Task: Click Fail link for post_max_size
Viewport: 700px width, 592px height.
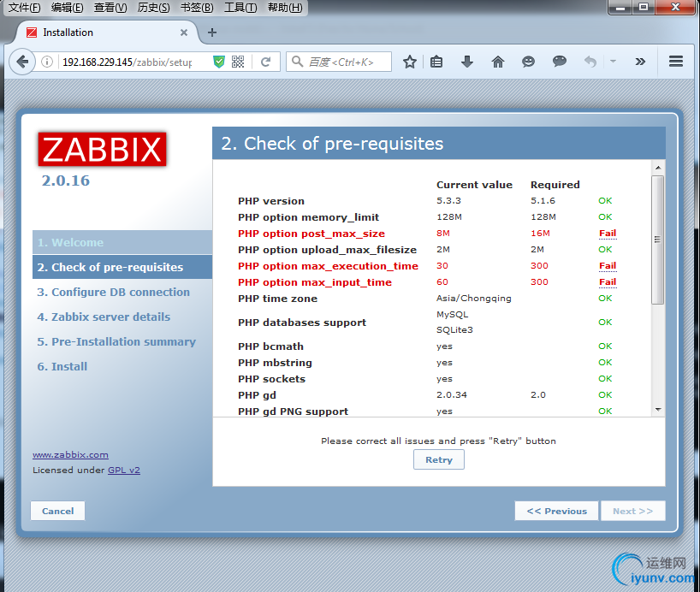Action: [x=608, y=233]
